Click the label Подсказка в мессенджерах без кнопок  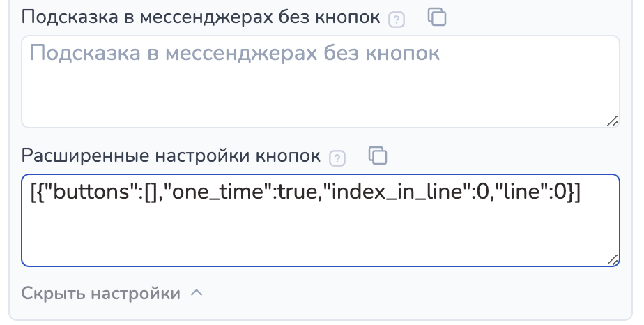(x=201, y=18)
